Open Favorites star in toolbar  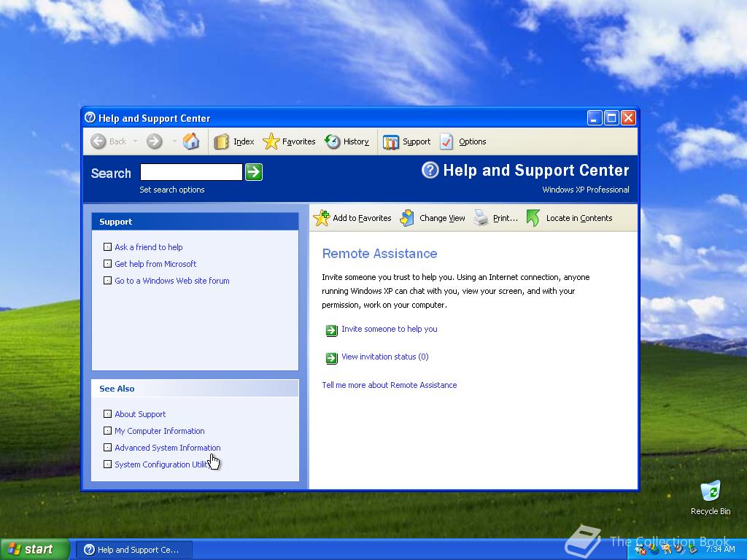271,141
